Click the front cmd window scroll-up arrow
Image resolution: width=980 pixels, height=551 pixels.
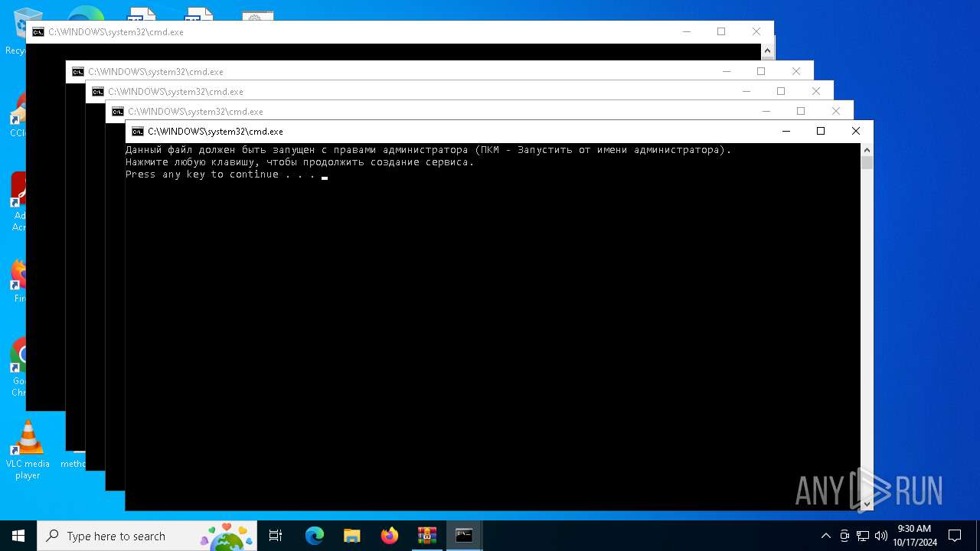click(867, 150)
